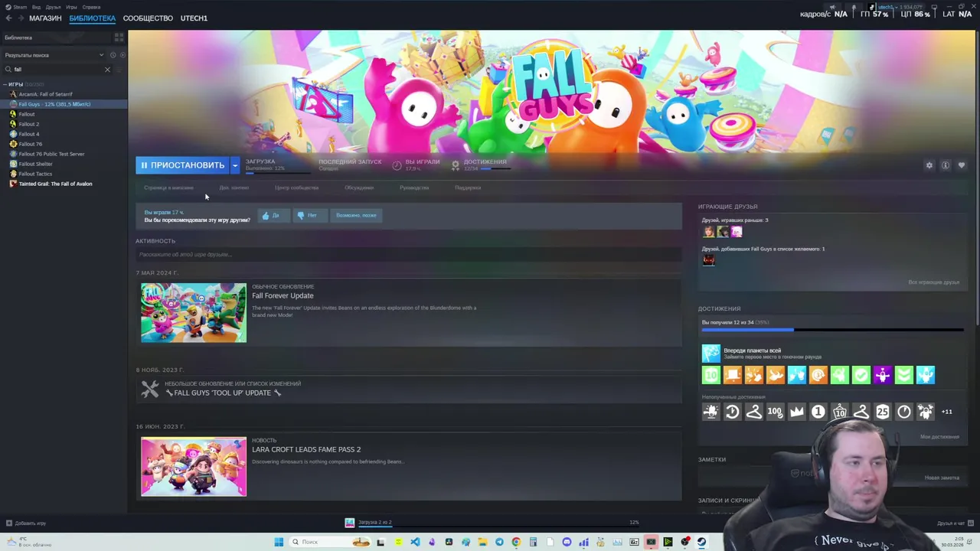Switch library to grid view icon

click(x=119, y=37)
